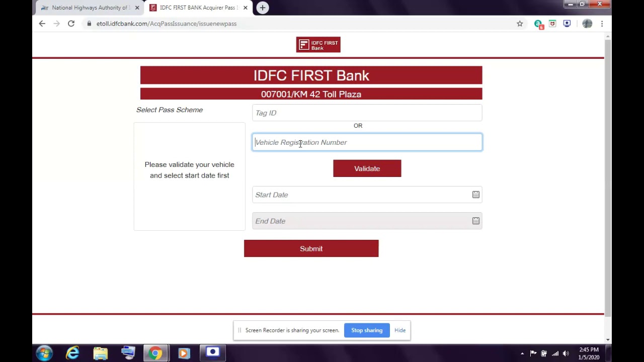Close the IDFC FIRST BANK Acquirer Pass tab

[245, 8]
